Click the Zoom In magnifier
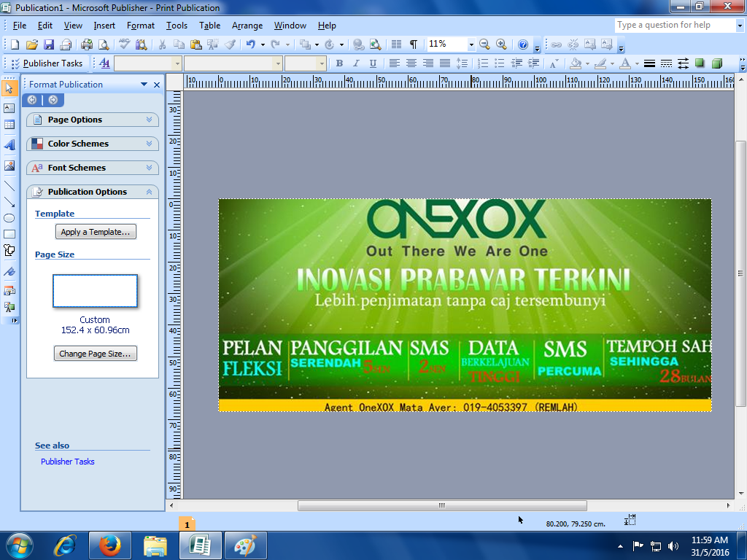 (x=501, y=44)
